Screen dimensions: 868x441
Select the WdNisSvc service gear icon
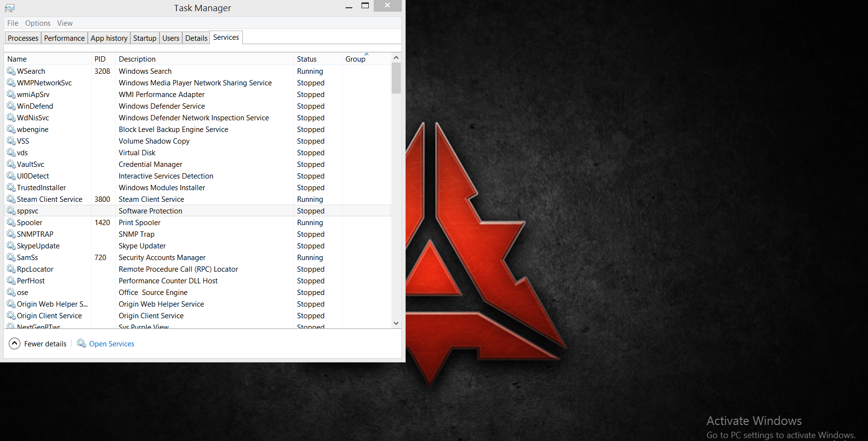click(11, 117)
